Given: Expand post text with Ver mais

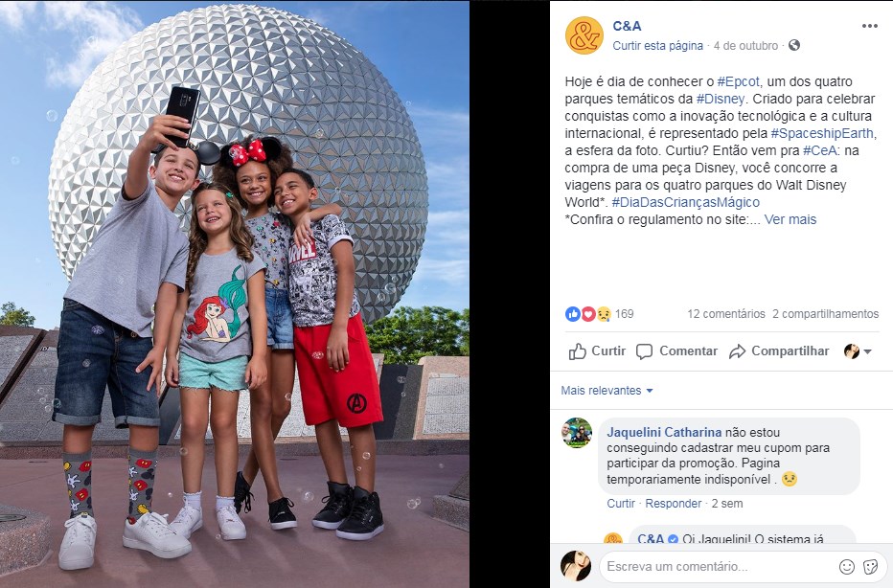Looking at the screenshot, I should point(790,219).
